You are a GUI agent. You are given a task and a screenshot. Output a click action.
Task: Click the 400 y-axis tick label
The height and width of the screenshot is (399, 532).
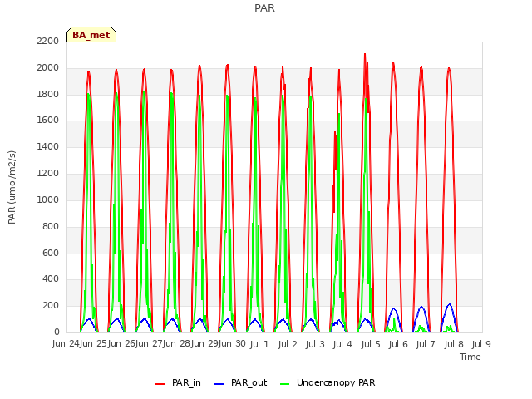(x=51, y=279)
